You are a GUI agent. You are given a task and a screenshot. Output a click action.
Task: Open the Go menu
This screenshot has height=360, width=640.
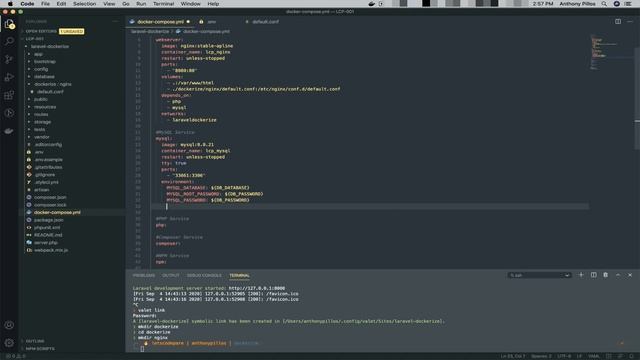(126, 4)
